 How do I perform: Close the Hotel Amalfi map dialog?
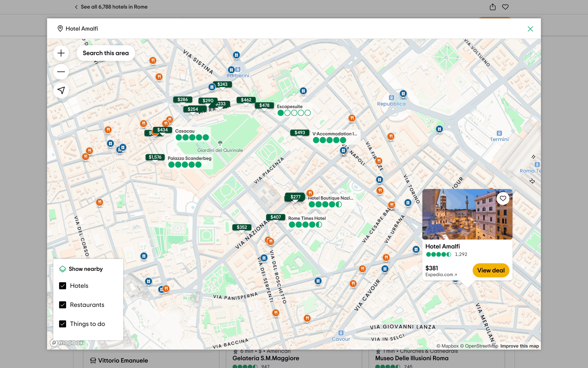point(530,29)
